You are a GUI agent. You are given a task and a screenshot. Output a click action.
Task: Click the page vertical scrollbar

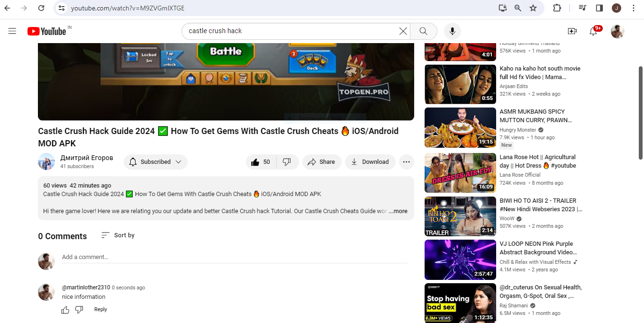(x=641, y=114)
